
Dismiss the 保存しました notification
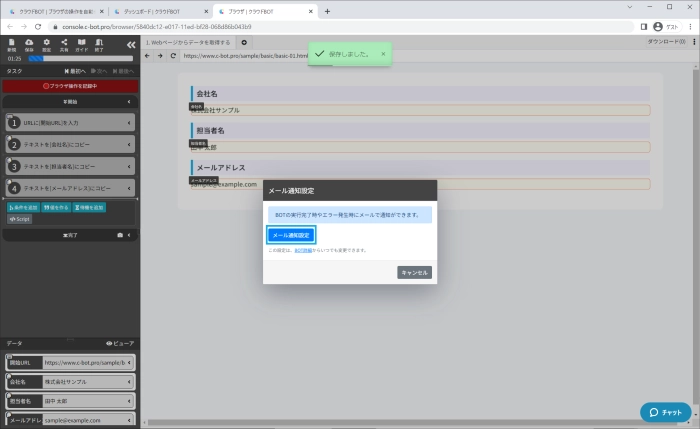[x=383, y=53]
